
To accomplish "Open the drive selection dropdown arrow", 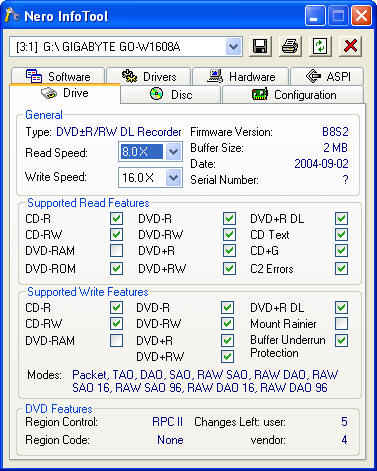I will click(x=234, y=47).
